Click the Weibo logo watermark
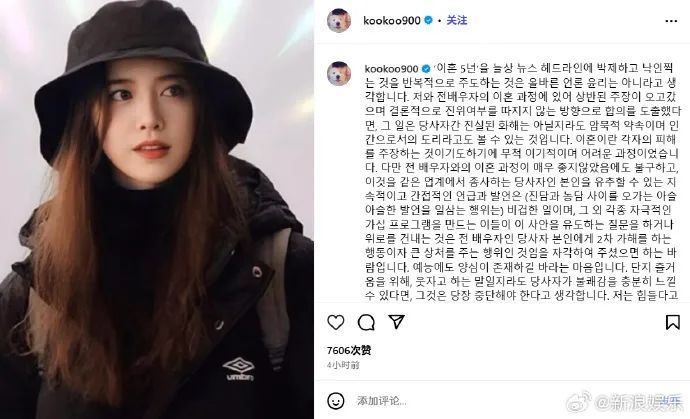 coord(579,401)
